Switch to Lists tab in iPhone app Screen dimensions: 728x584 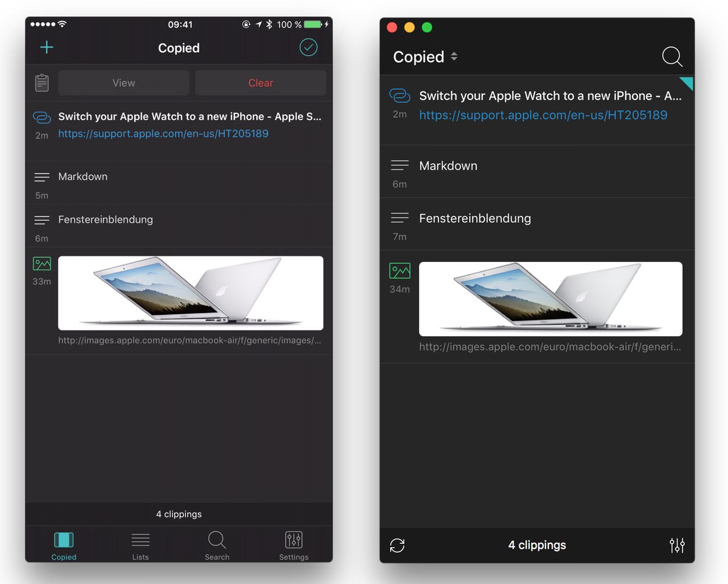click(141, 546)
